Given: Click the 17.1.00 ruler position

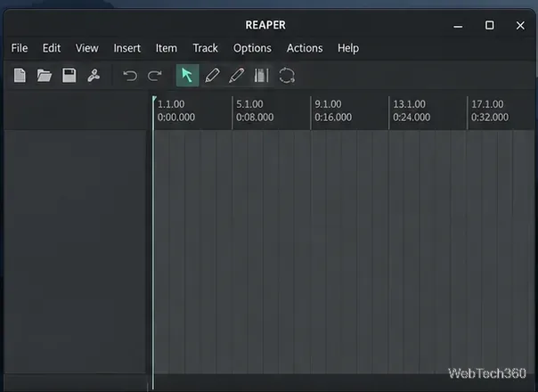Looking at the screenshot, I should click(x=487, y=104).
